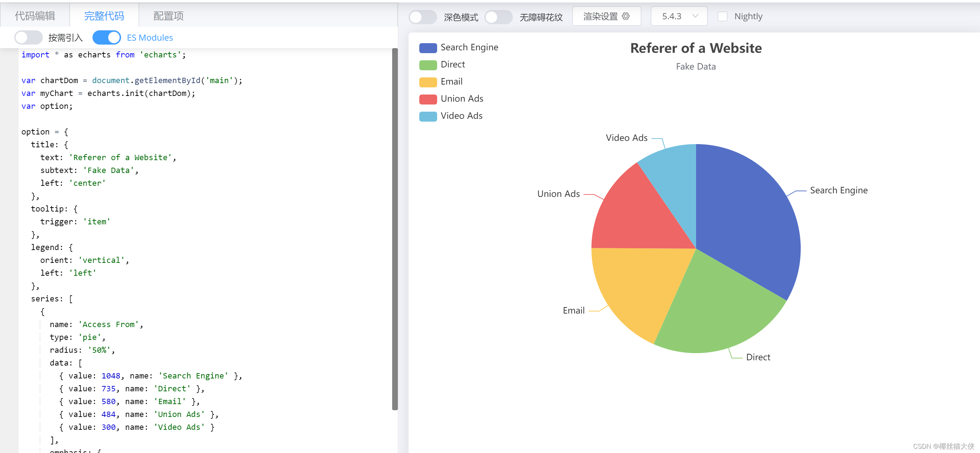Enable the 按需引入 switch

(x=29, y=37)
